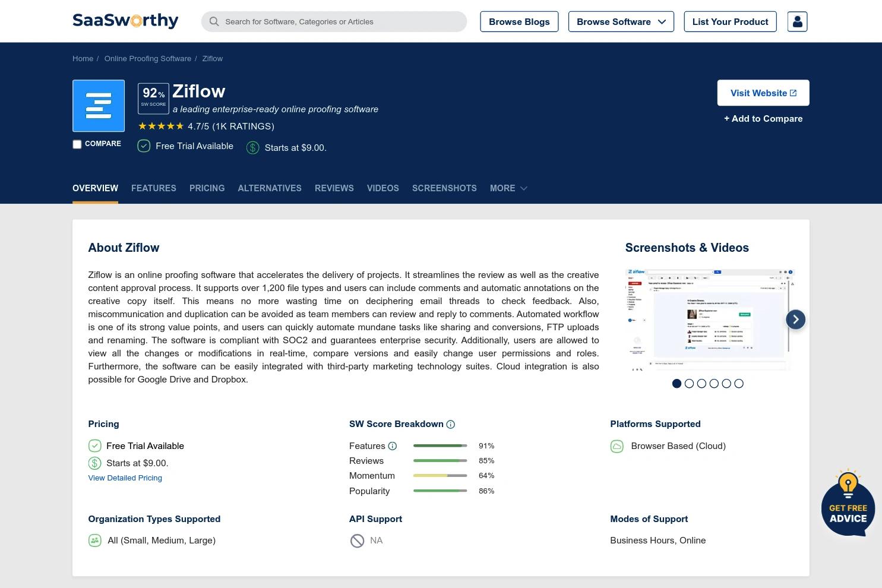Switch to the FEATURES tab
The image size is (882, 588).
point(154,188)
